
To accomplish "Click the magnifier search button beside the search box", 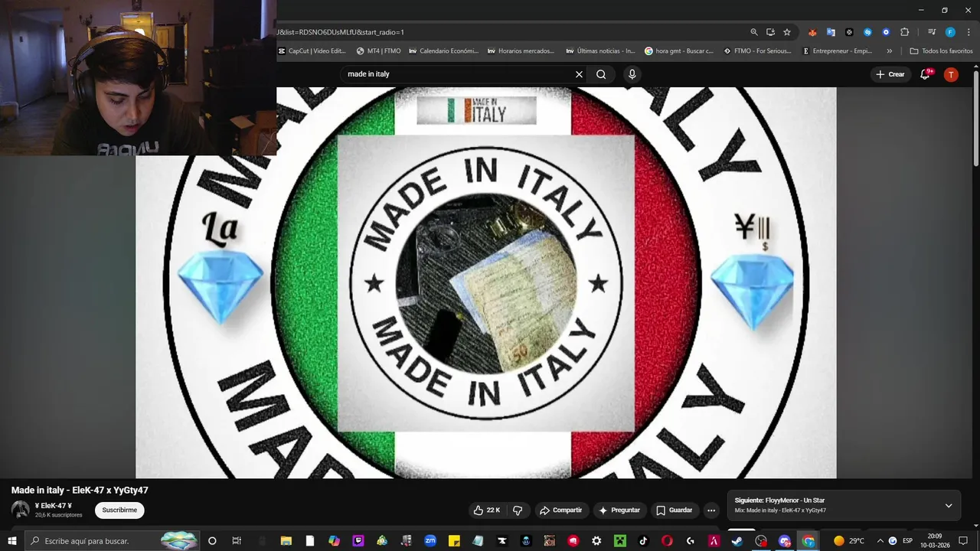I will (601, 74).
